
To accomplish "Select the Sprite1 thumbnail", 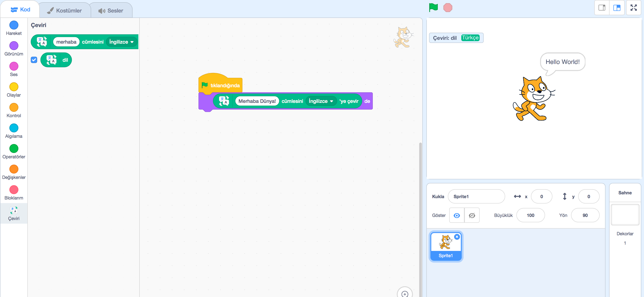I will [x=446, y=246].
